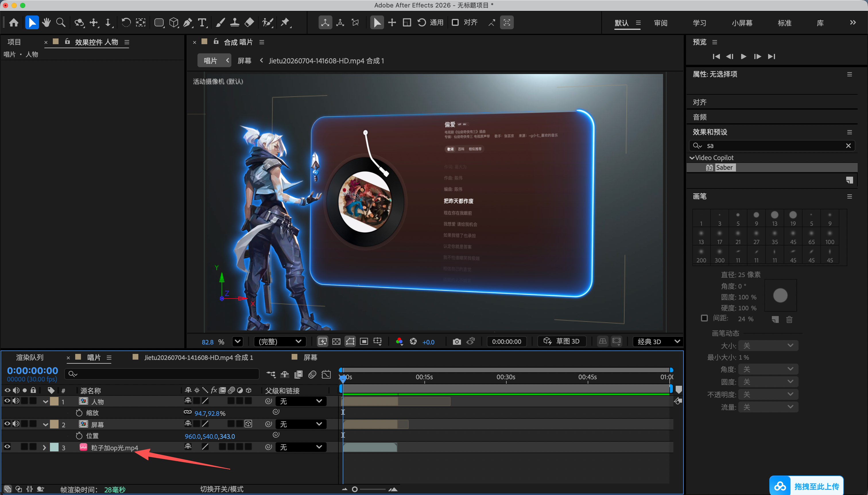Hide the 粒子加op光.mp4 layer

point(7,447)
